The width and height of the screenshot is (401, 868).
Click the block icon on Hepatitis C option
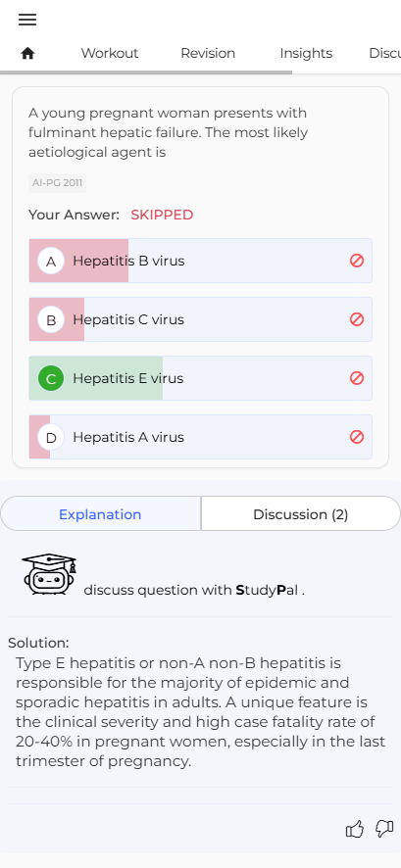pos(357,319)
